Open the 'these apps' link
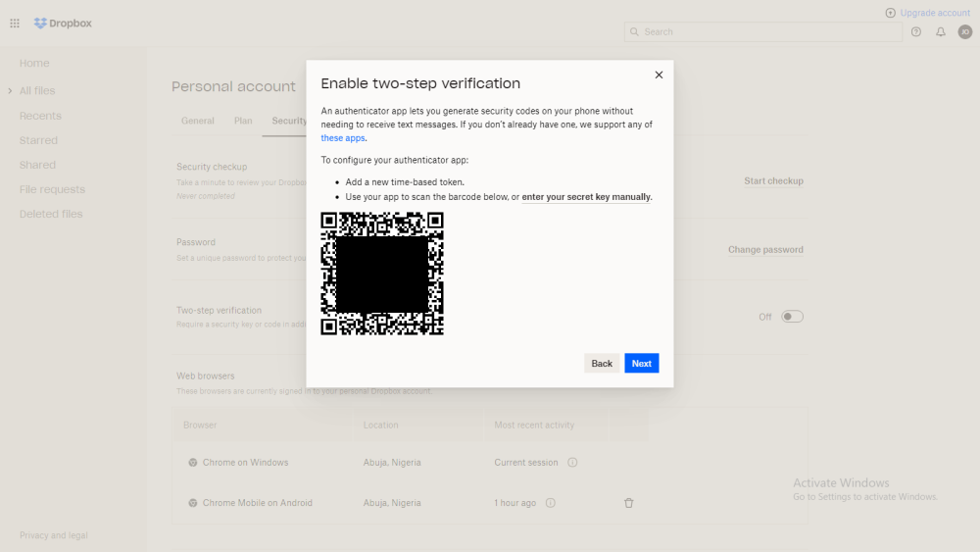Viewport: 980px width, 552px height. point(342,138)
